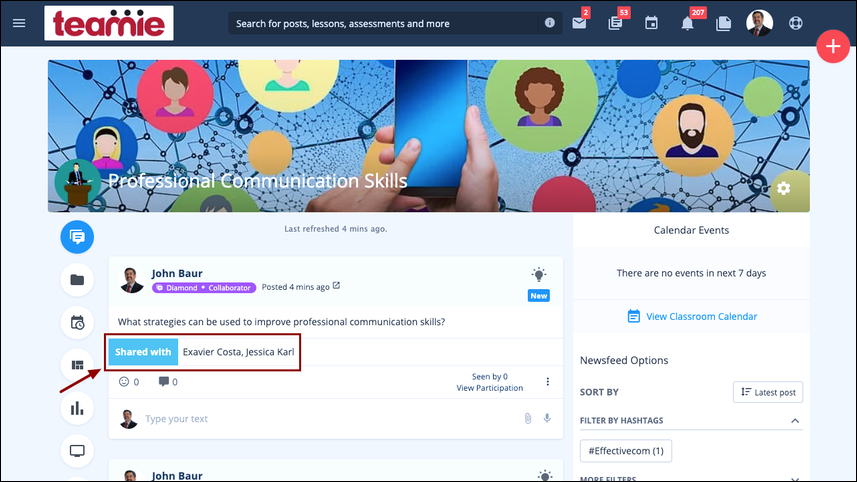The width and height of the screenshot is (857, 482).
Task: Click the post question text about strategies
Action: click(x=281, y=322)
